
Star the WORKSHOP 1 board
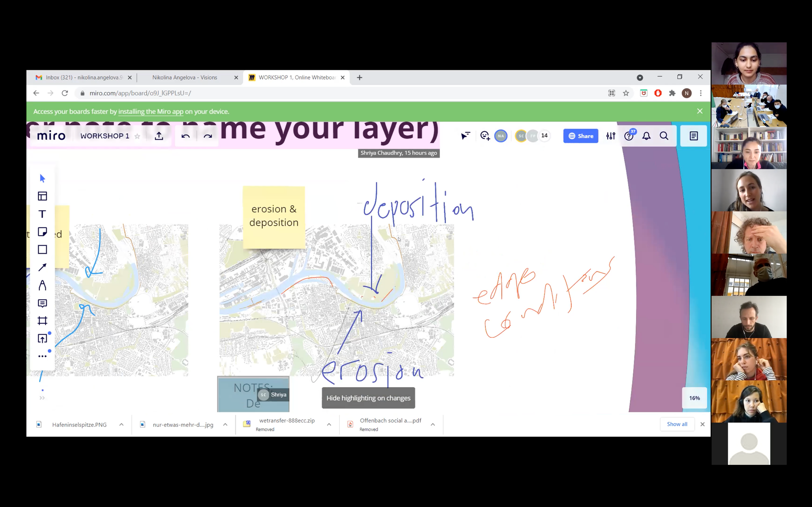click(x=137, y=136)
